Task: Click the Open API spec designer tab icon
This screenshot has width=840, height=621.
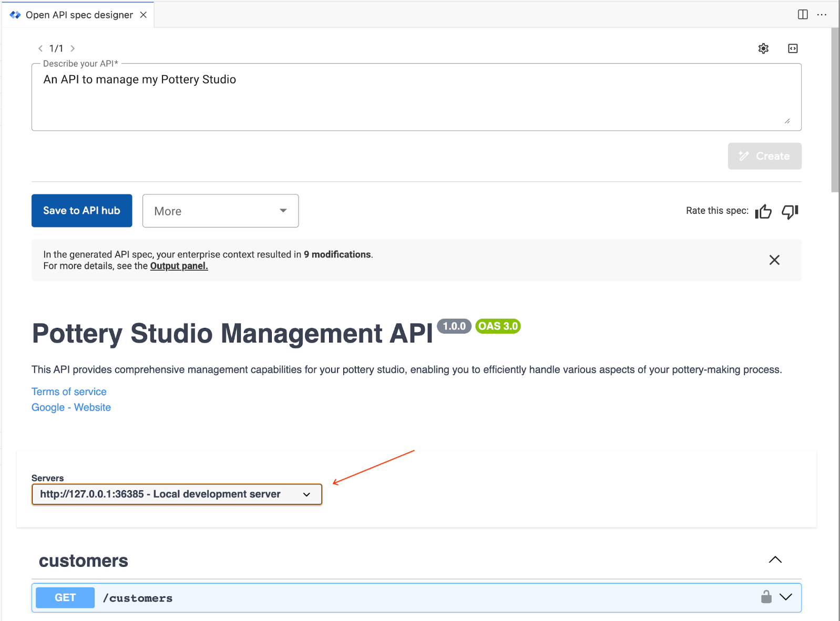Action: tap(15, 15)
